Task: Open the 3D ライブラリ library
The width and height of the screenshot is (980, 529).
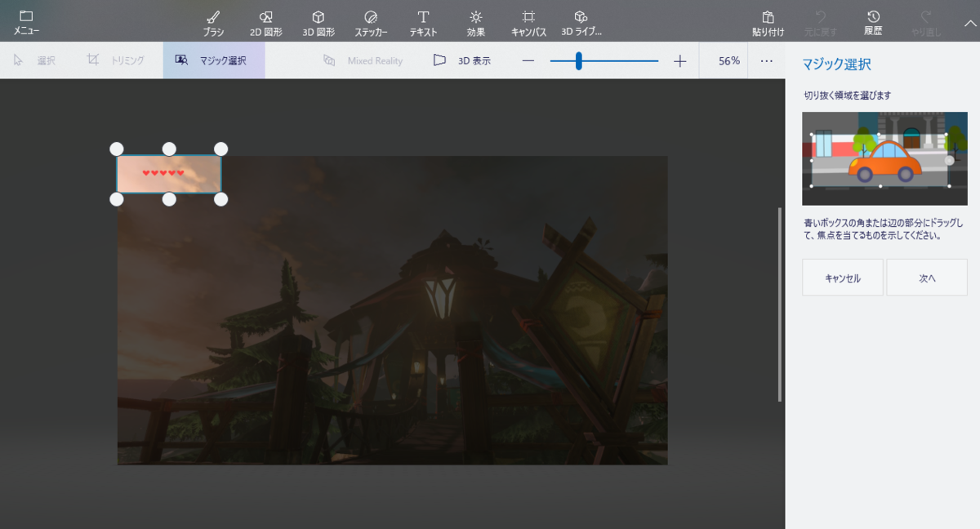Action: [x=581, y=22]
